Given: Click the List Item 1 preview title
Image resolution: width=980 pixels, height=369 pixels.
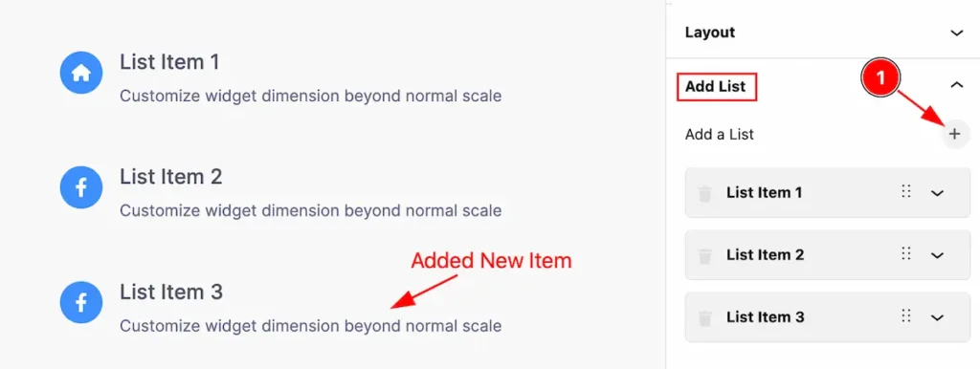Looking at the screenshot, I should click(169, 62).
